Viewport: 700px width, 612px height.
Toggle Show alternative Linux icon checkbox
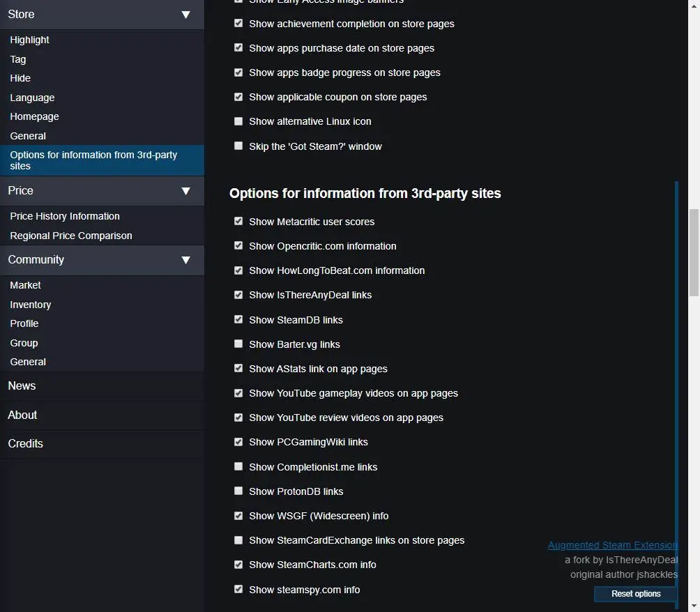point(238,121)
